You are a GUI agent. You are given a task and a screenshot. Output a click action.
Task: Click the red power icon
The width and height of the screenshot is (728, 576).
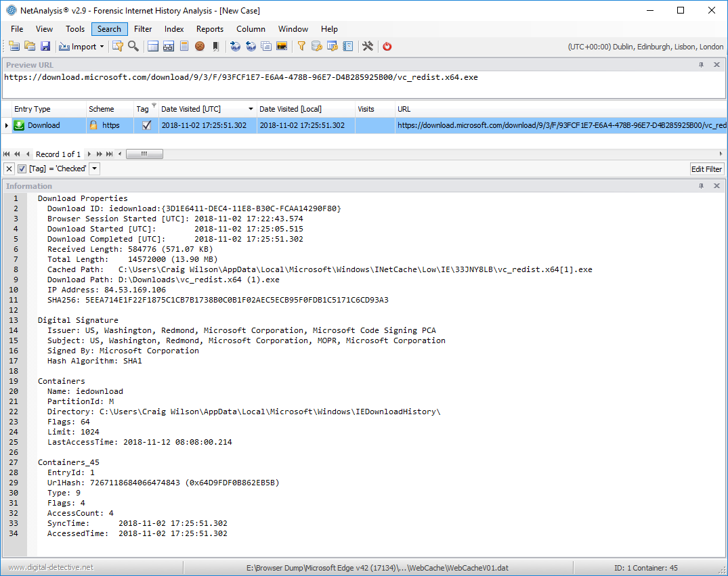click(387, 47)
